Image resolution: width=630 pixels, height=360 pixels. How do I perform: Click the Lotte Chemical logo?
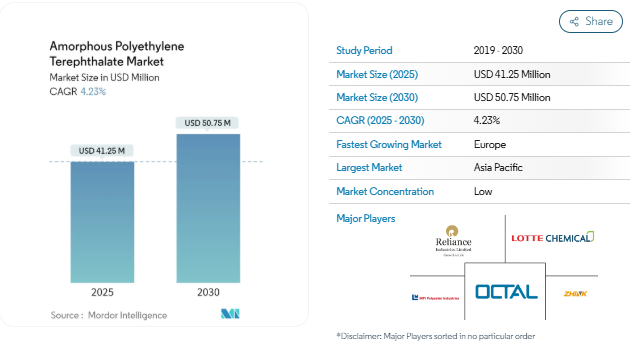552,237
